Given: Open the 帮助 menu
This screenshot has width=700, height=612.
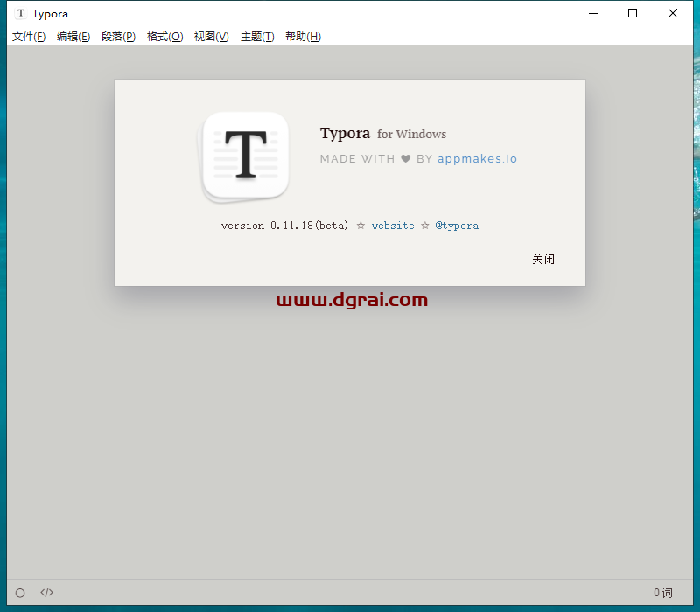Looking at the screenshot, I should click(x=303, y=36).
